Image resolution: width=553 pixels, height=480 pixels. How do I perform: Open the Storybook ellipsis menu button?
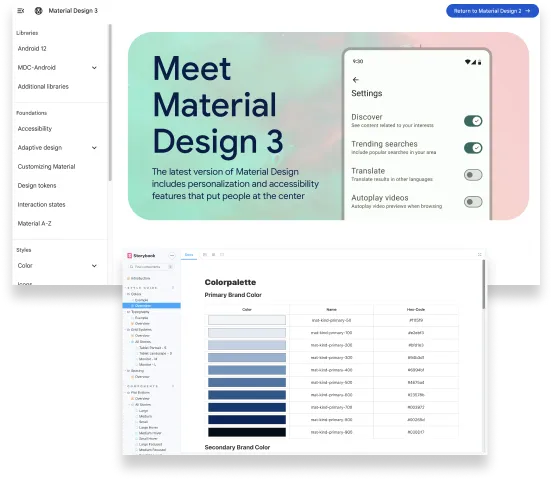[x=172, y=255]
